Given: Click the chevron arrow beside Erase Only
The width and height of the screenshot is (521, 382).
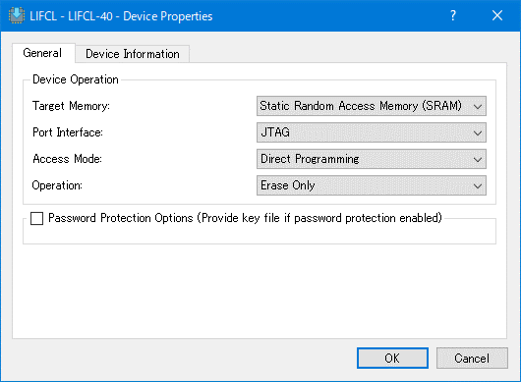Looking at the screenshot, I should point(478,186).
